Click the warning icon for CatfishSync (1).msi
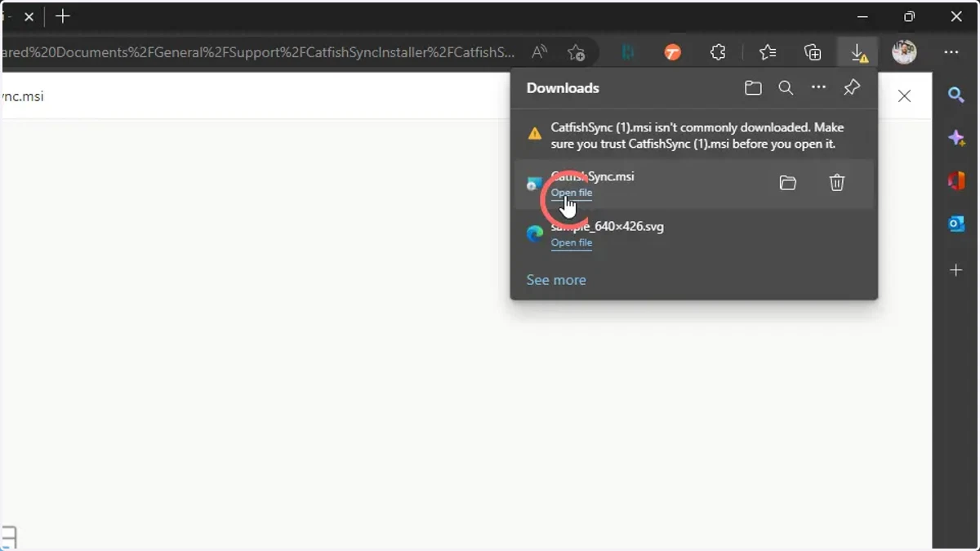Viewport: 980px width, 551px height. (x=534, y=134)
